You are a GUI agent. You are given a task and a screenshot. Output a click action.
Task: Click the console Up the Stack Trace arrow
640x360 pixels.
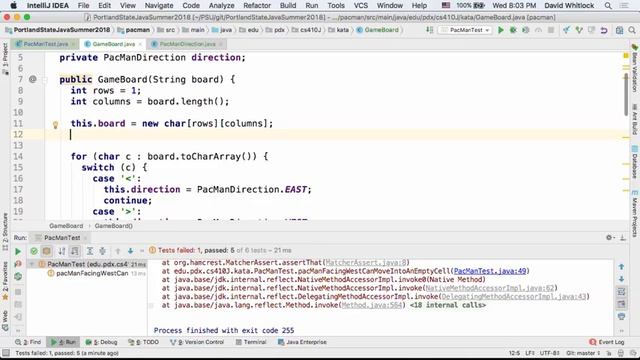(621, 267)
